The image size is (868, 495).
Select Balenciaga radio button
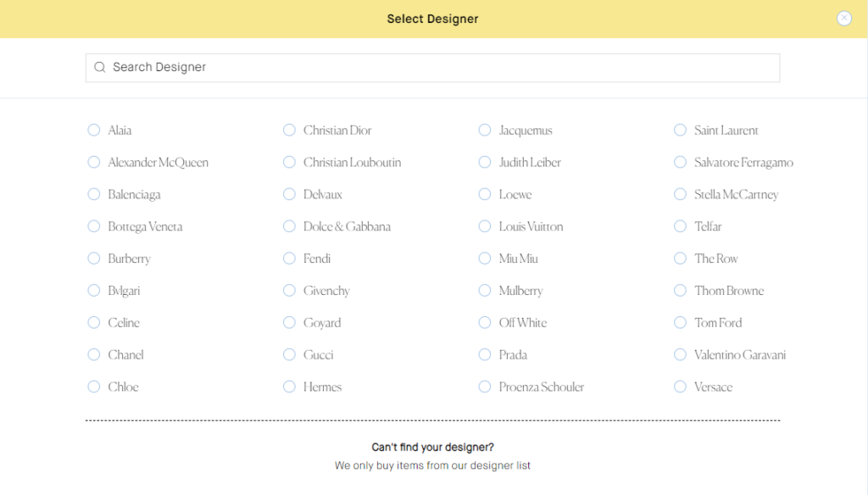point(94,194)
